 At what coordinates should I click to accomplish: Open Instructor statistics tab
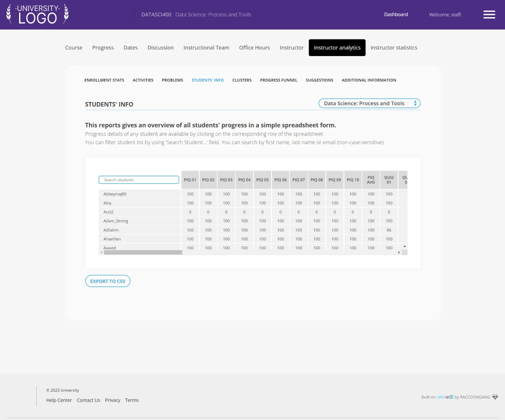394,48
